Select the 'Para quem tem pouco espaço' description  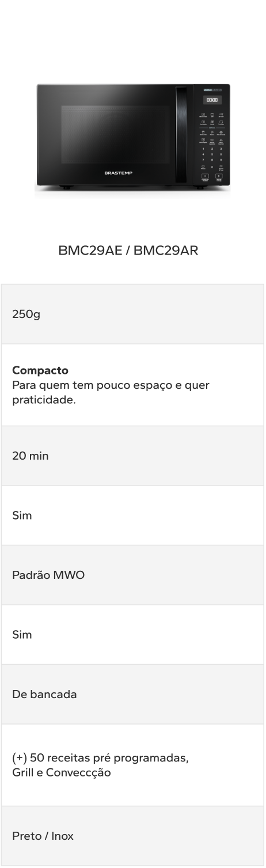pos(111,392)
